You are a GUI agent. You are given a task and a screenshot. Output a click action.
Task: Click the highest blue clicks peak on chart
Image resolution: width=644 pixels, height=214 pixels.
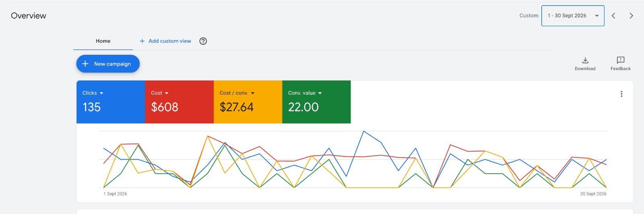coord(364,131)
